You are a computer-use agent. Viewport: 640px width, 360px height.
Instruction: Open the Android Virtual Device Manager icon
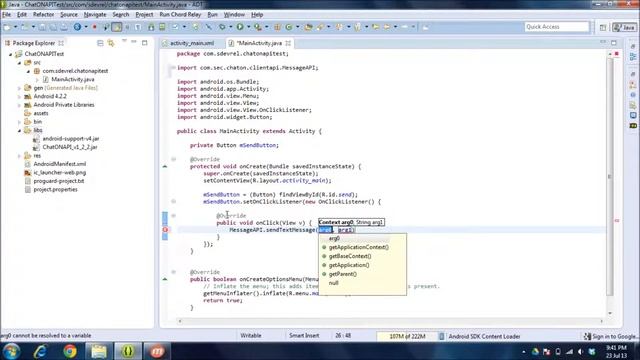pyautogui.click(x=162, y=27)
